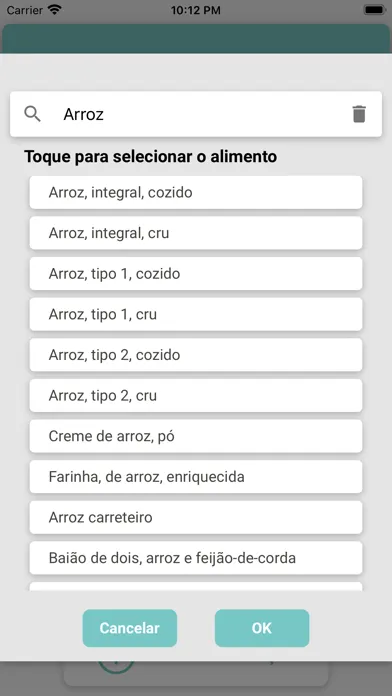Select Farinha, de arroz, enriquecida
This screenshot has height=696, width=392.
point(196,477)
